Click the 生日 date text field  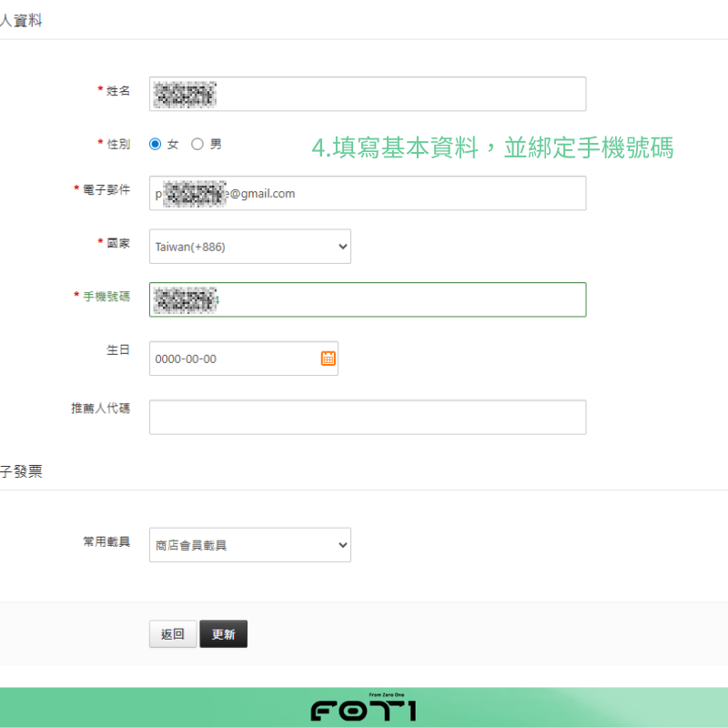232,359
